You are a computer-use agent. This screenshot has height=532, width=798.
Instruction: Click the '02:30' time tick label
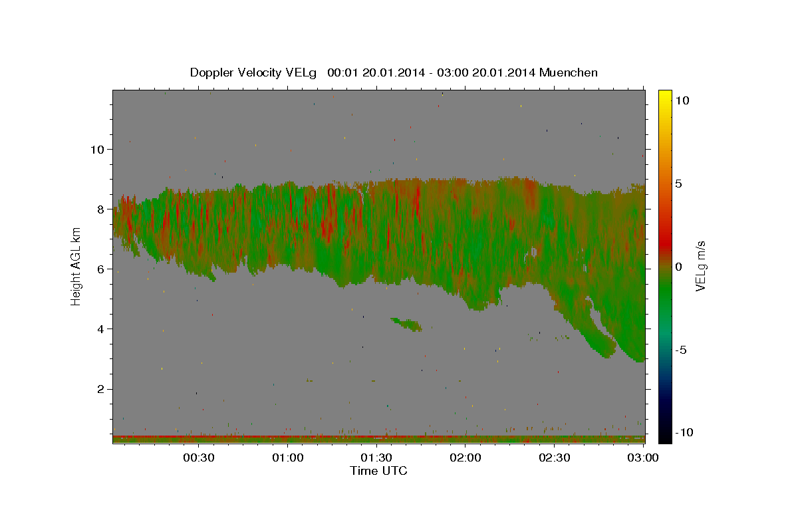point(555,458)
